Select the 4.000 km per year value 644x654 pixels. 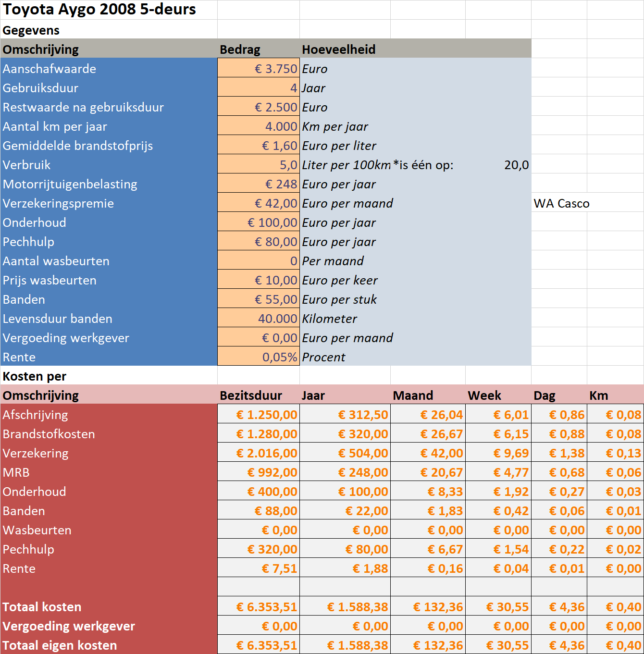(259, 125)
